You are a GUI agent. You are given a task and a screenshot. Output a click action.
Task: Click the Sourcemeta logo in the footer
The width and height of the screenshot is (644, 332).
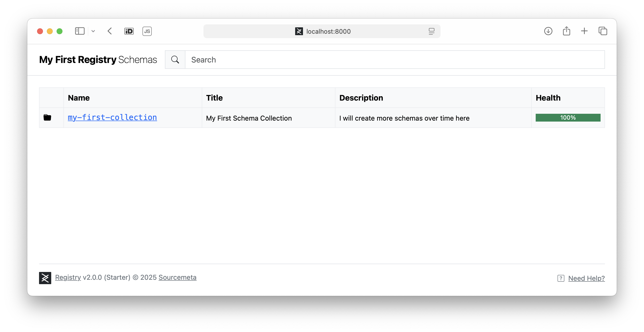coord(45,278)
